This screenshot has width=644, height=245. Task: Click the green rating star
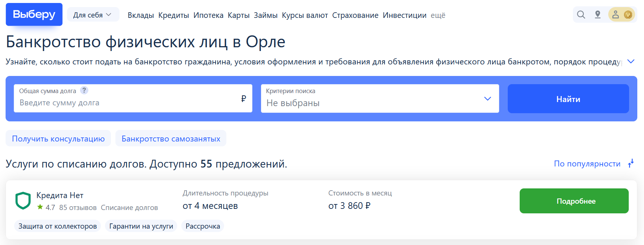click(40, 207)
